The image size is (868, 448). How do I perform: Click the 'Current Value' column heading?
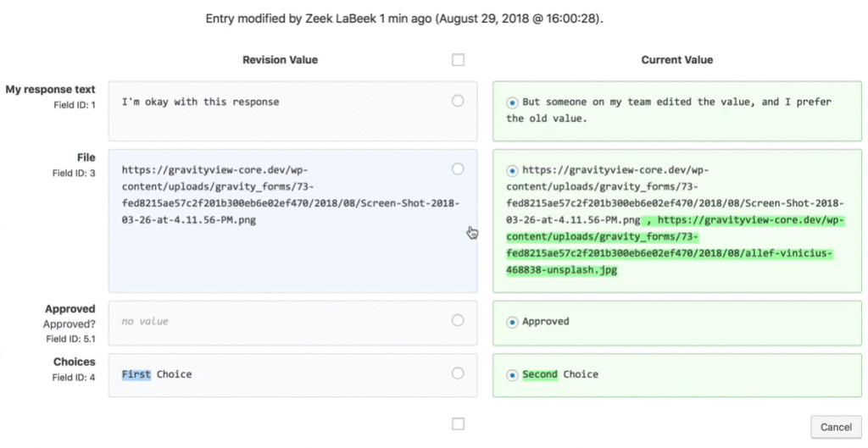pyautogui.click(x=676, y=60)
